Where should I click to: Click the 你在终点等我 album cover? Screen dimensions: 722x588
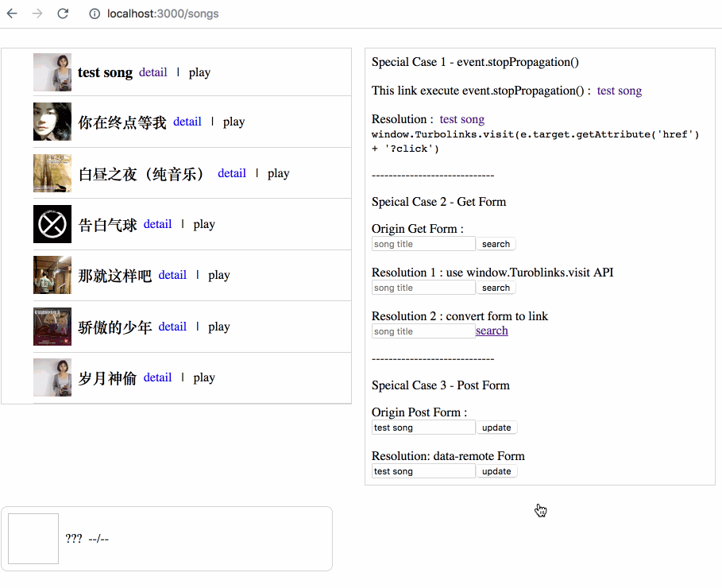tap(52, 122)
